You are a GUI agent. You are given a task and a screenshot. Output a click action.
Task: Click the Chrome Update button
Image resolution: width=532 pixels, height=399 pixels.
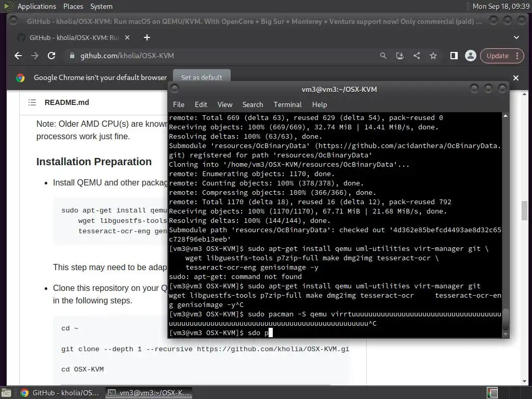[497, 56]
